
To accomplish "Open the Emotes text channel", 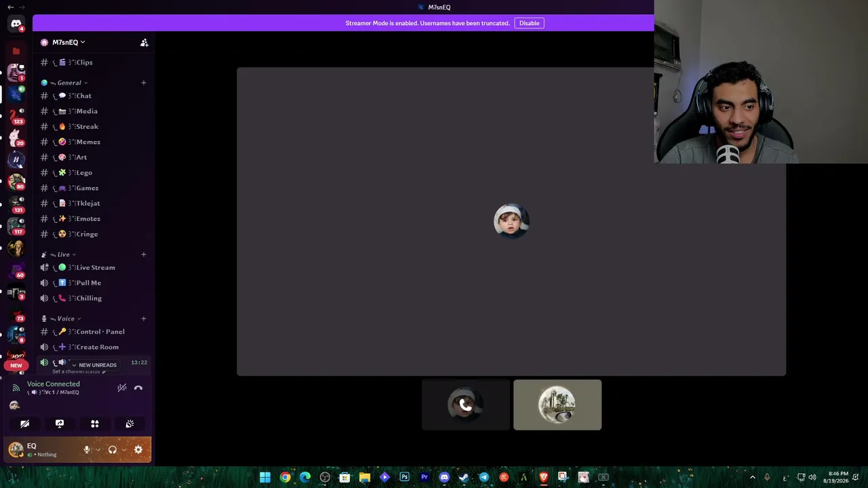I will coord(94,219).
